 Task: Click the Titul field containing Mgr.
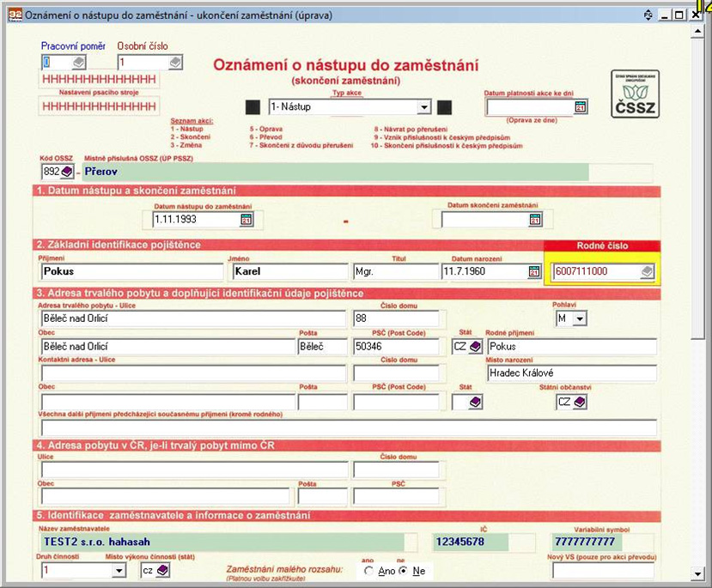[396, 271]
